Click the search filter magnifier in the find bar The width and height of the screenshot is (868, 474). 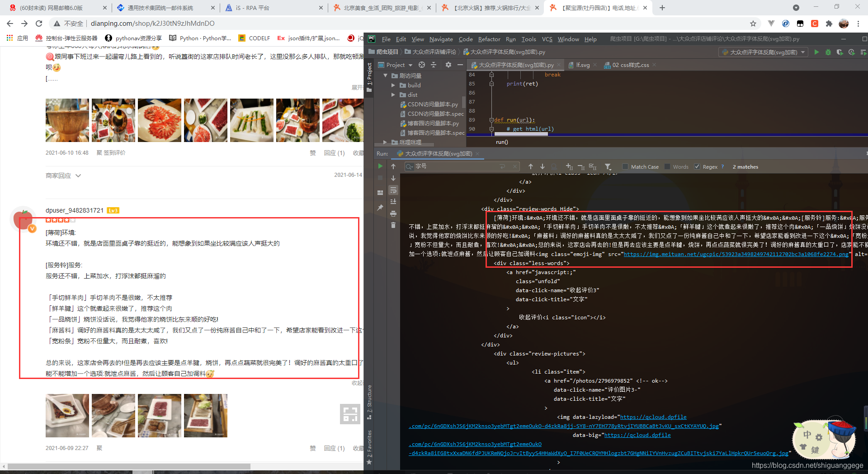tap(410, 166)
